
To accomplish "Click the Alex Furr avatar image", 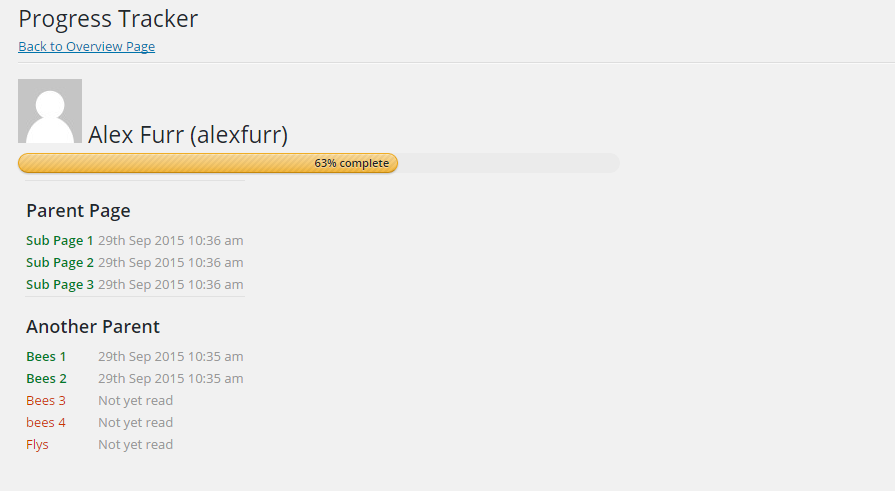I will pyautogui.click(x=50, y=111).
